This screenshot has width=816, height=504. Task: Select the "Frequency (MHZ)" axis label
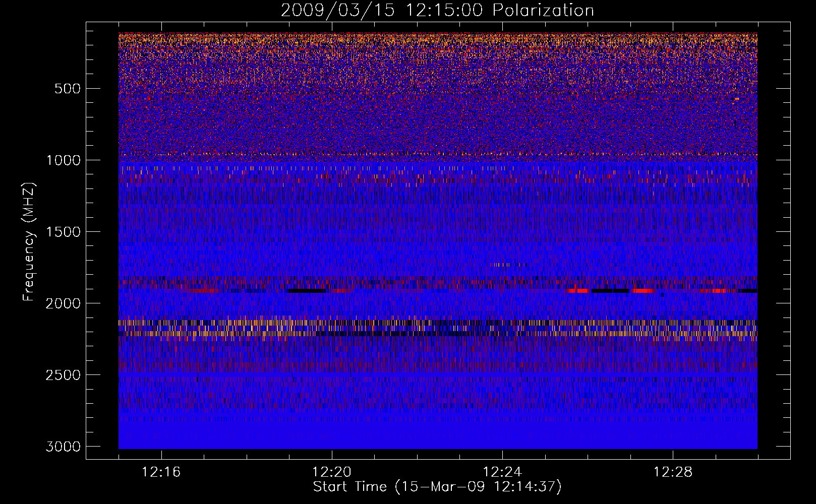click(x=29, y=242)
